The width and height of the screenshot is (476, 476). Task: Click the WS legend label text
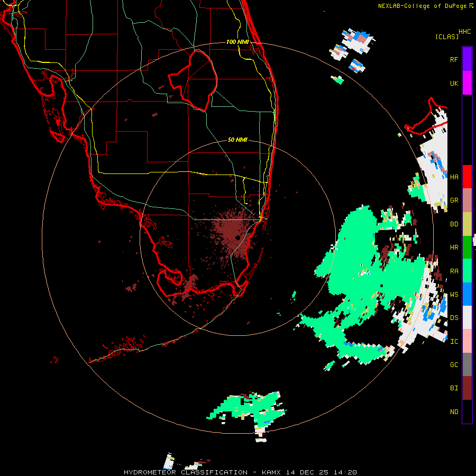(454, 295)
